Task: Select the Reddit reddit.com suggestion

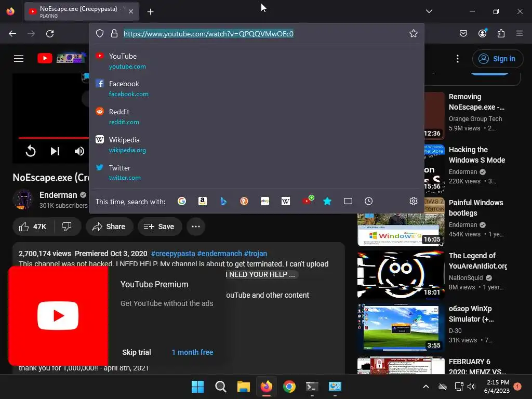Action: pyautogui.click(x=257, y=116)
